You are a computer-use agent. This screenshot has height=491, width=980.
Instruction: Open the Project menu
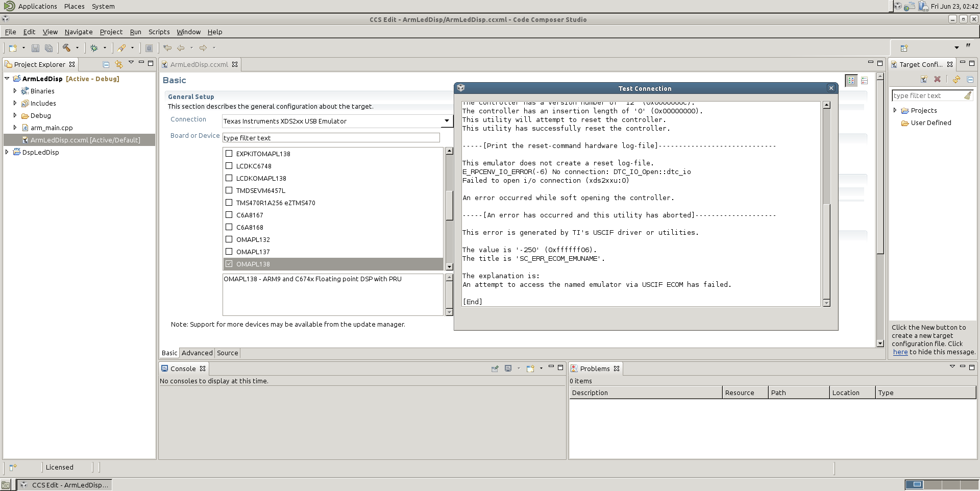point(111,32)
